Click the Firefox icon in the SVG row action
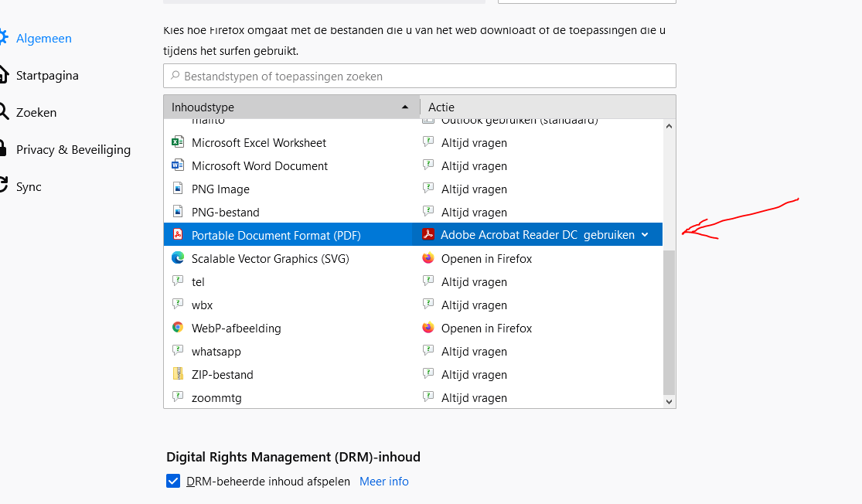The height and width of the screenshot is (504, 862). [x=428, y=257]
